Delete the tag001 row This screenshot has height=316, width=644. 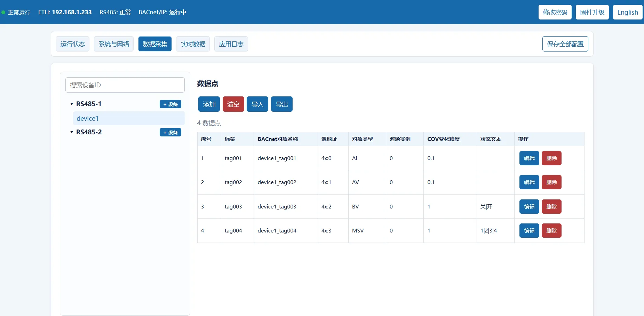click(x=551, y=158)
